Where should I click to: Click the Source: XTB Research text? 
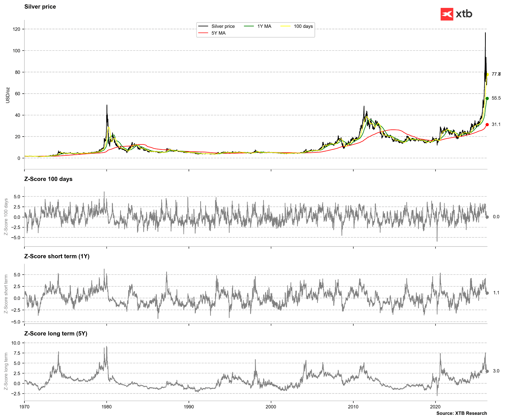coord(461,413)
